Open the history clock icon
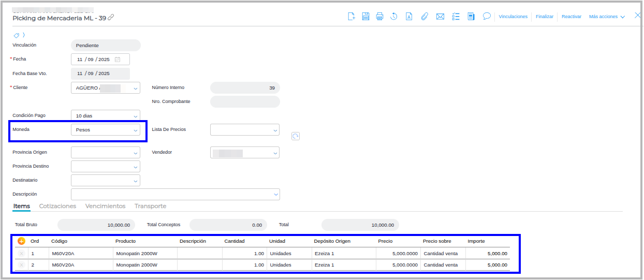Viewport: 644px width, 280px height. (394, 17)
